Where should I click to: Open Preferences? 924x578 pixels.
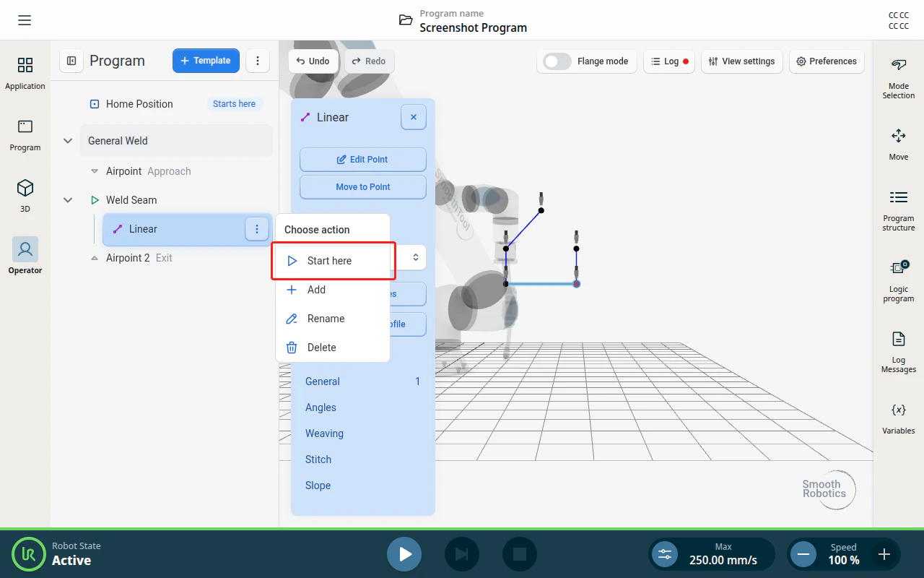tap(827, 61)
